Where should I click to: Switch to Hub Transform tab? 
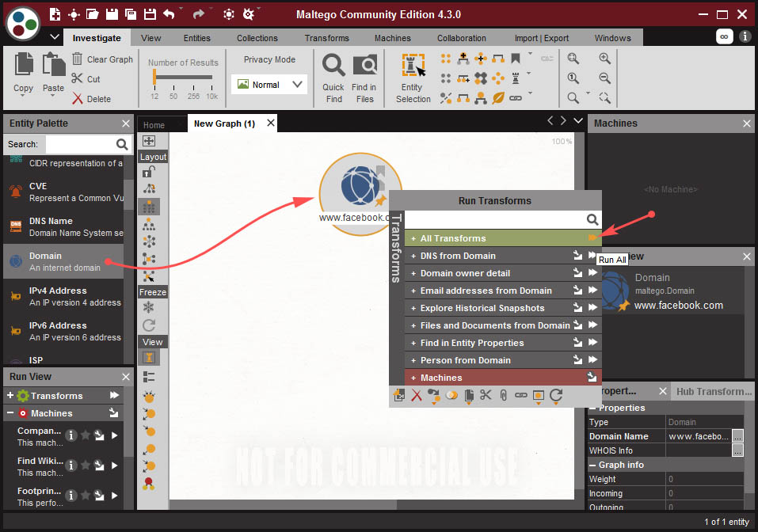[x=714, y=391]
